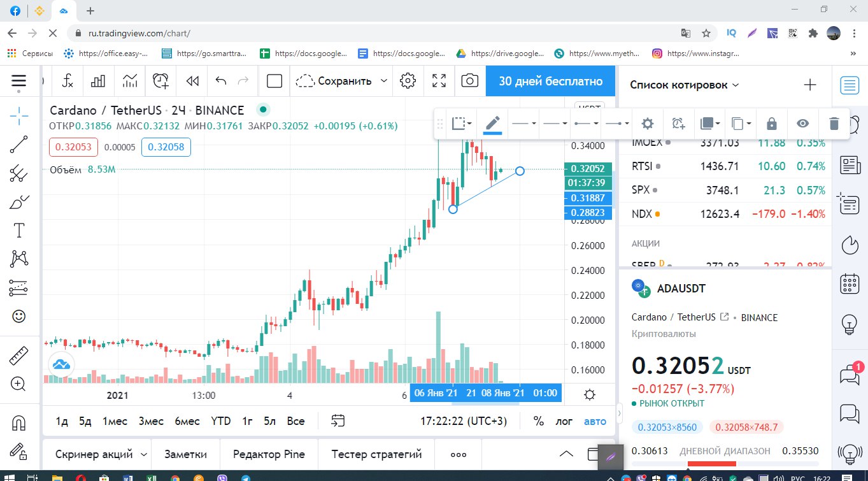Click the 30 дней бесплатно button
Screen dimensions: 868x481
pos(550,81)
